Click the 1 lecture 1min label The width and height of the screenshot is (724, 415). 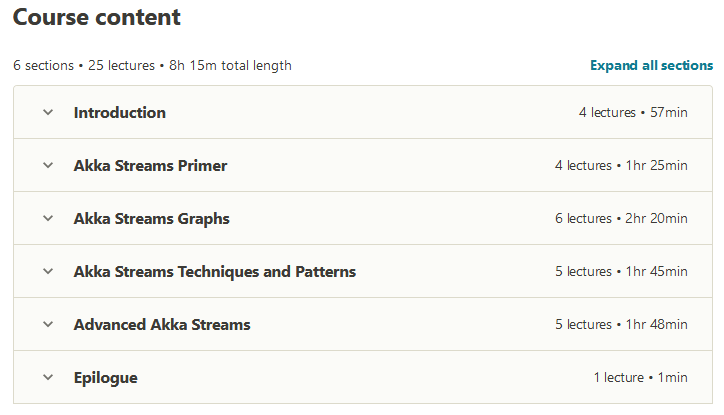pyautogui.click(x=640, y=378)
